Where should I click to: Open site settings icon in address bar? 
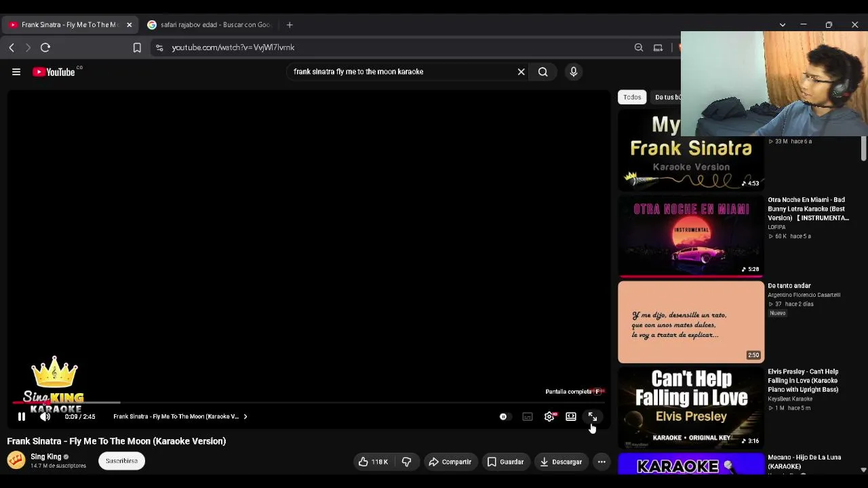[x=159, y=47]
